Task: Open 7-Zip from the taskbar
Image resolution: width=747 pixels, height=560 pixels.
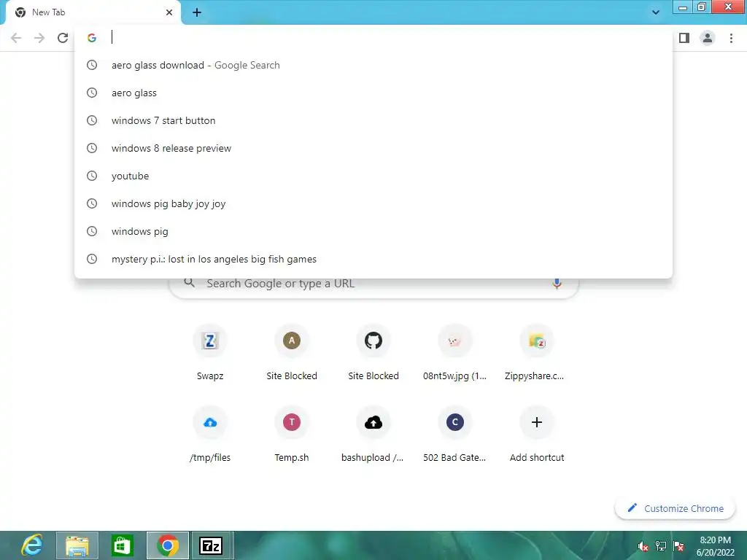Action: click(x=212, y=545)
